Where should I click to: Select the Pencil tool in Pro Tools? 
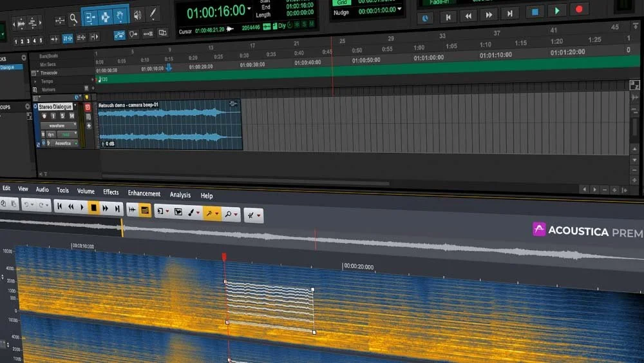point(153,14)
